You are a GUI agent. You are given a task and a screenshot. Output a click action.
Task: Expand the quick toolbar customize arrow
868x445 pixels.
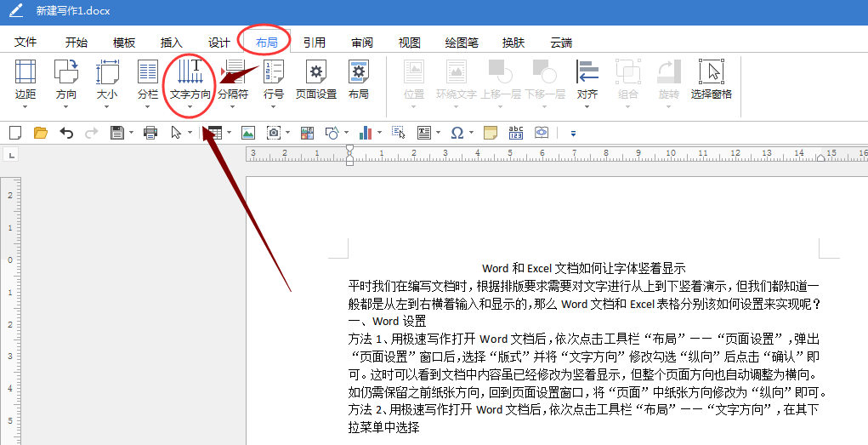click(x=573, y=134)
